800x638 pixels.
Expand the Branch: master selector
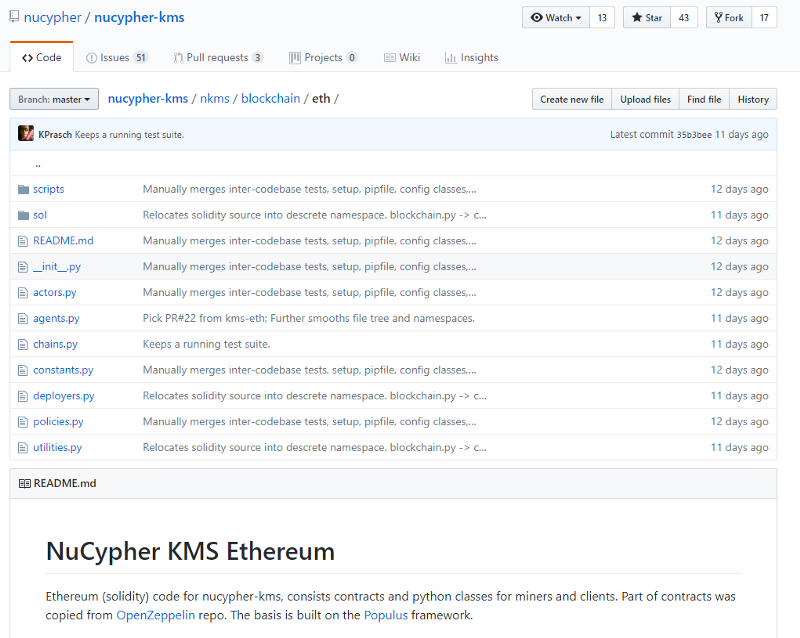54,99
